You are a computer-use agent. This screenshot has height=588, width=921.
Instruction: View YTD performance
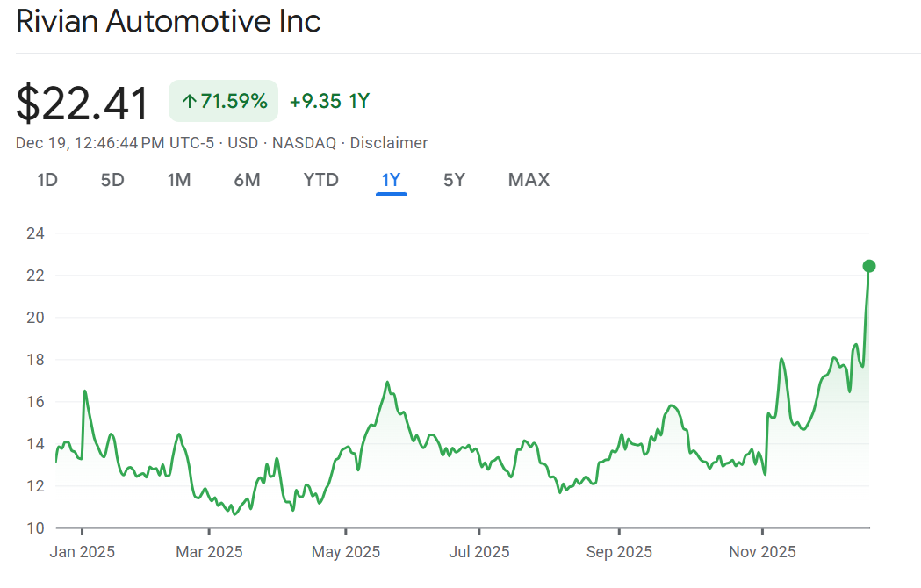[320, 180]
